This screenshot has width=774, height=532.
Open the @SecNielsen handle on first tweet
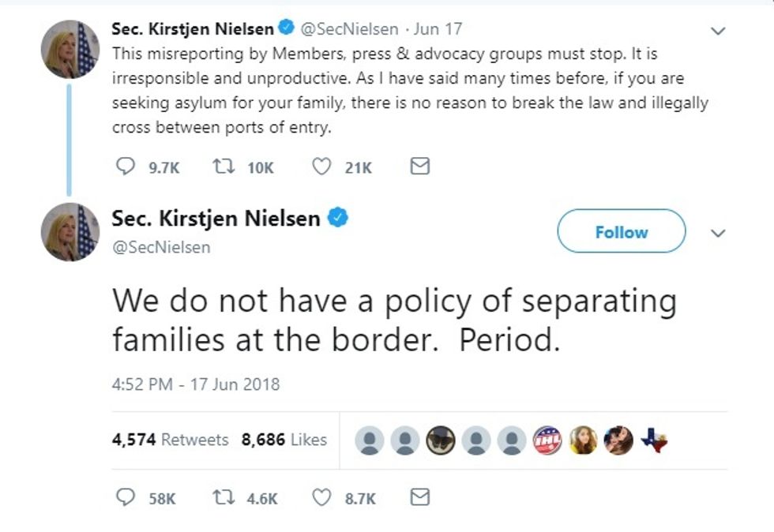click(349, 29)
